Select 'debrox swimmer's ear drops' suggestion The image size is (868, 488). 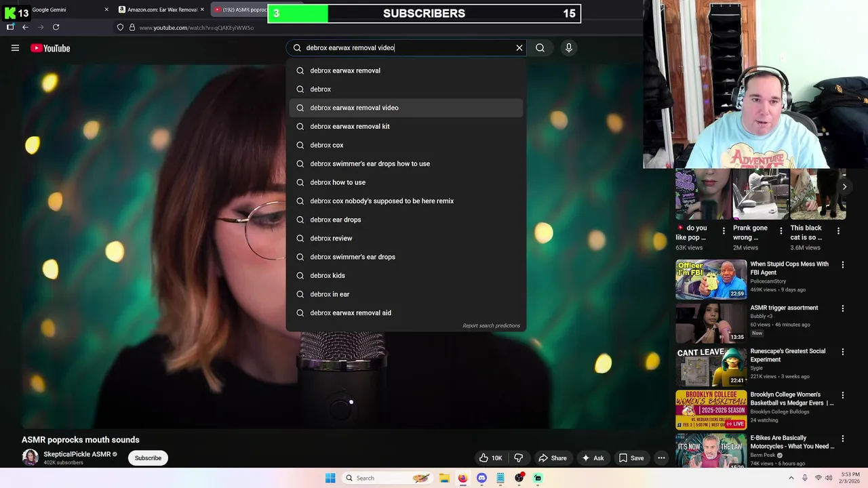click(x=406, y=257)
